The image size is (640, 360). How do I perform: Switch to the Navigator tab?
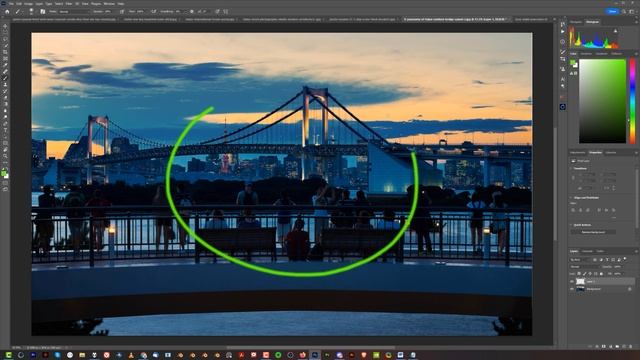576,22
